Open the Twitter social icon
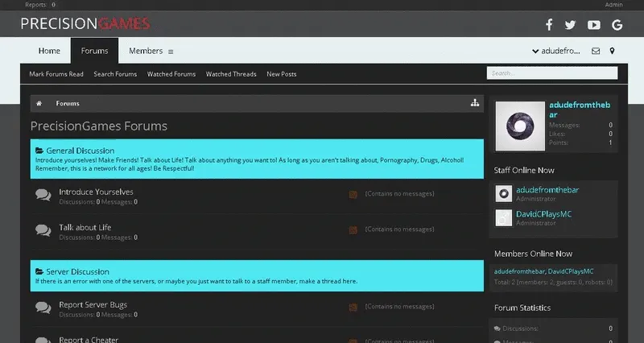644x343 pixels. 570,25
